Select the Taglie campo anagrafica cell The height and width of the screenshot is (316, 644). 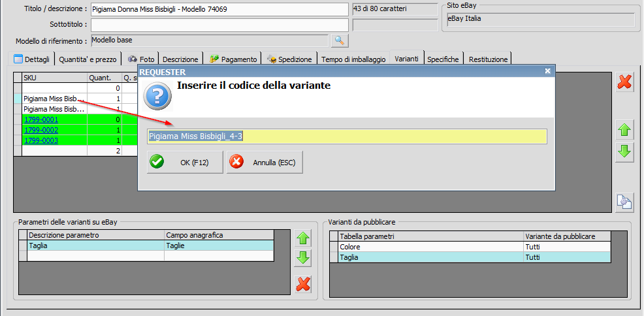click(x=219, y=245)
